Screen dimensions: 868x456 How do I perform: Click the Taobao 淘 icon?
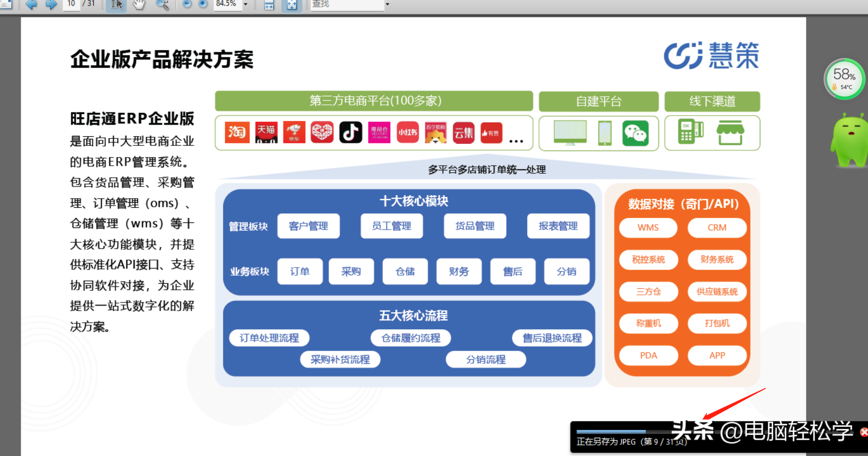coord(237,133)
